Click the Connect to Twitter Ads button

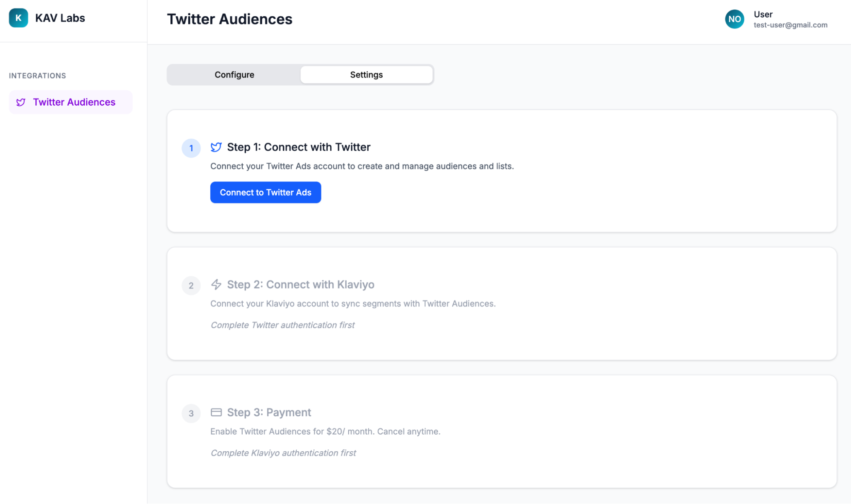pos(266,192)
